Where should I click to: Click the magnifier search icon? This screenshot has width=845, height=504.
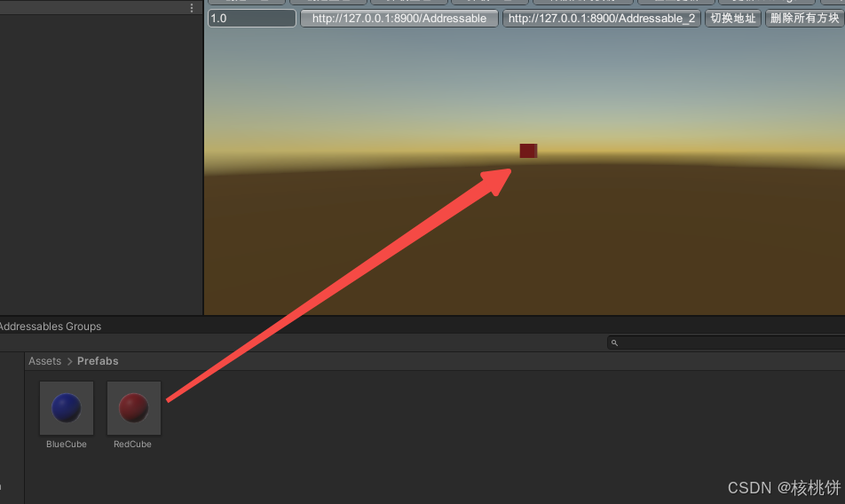[x=614, y=343]
